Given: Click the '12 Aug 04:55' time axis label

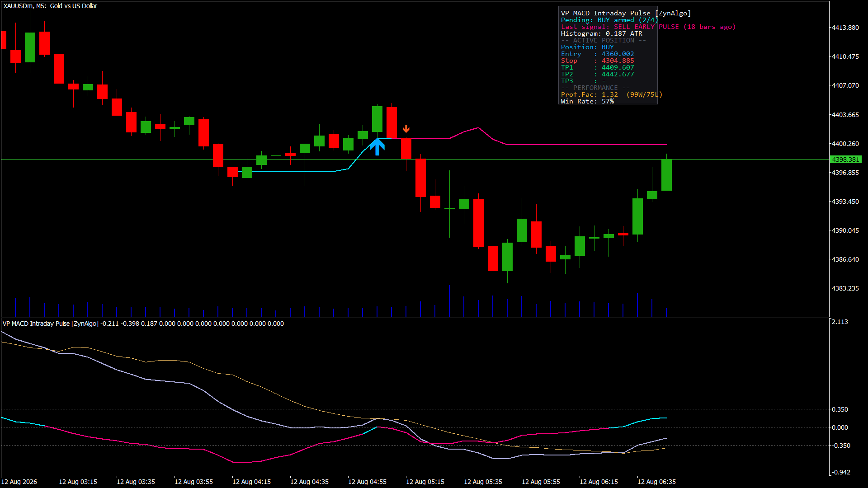Looking at the screenshot, I should 367,482.
